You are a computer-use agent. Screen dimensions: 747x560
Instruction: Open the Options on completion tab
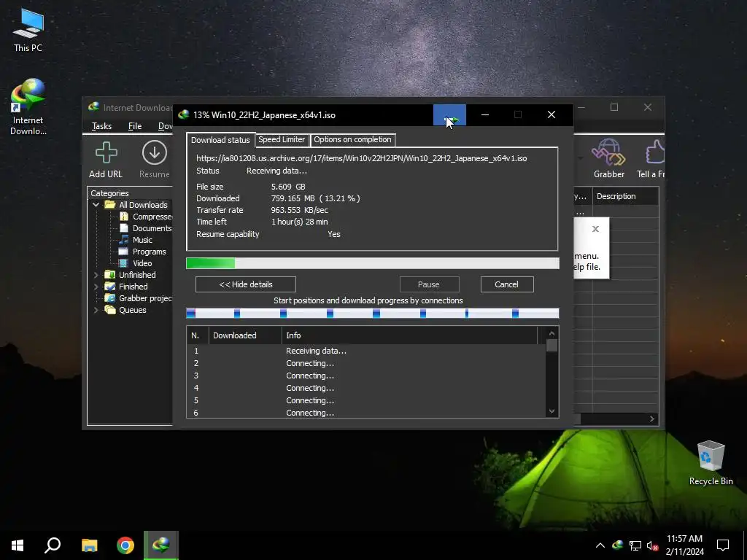tap(352, 139)
